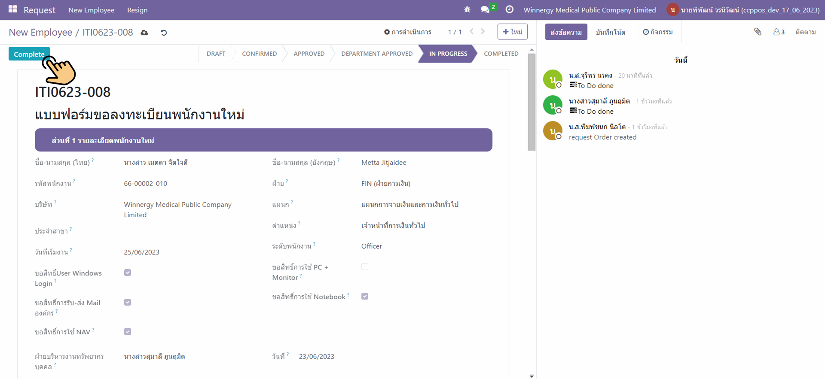Open the New Employee menu
This screenshot has width=825, height=379.
click(91, 10)
